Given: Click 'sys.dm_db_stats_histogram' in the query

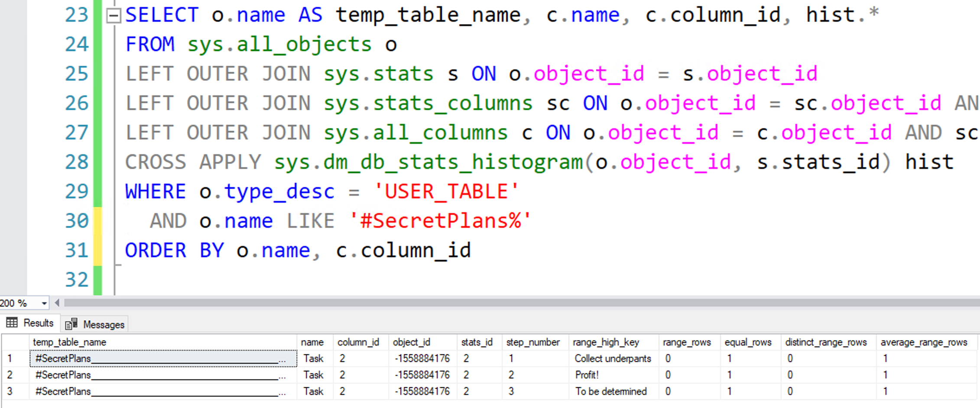Looking at the screenshot, I should pos(428,162).
